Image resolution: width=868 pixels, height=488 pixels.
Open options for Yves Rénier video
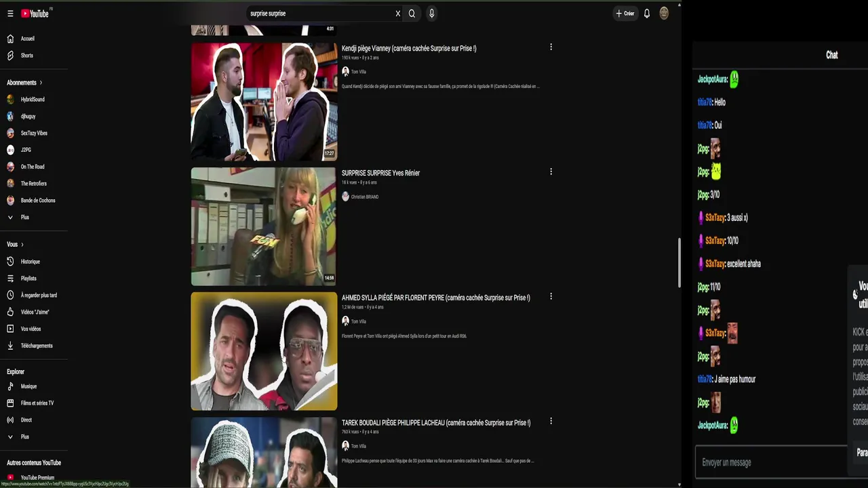pos(551,172)
